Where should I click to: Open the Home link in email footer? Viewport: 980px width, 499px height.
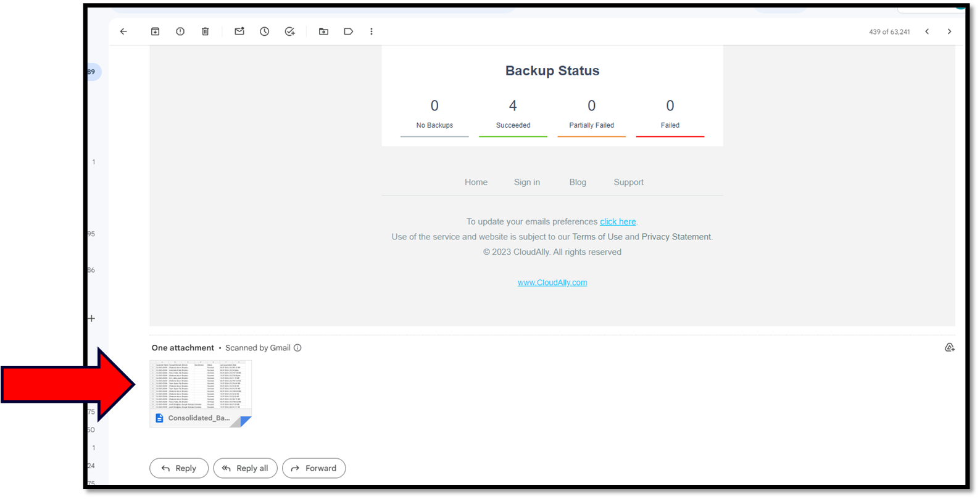(476, 182)
